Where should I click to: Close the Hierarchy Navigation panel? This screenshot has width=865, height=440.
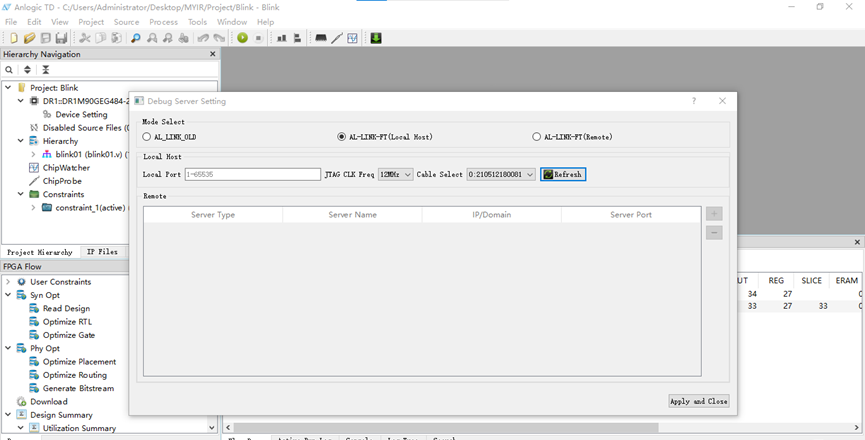[212, 54]
